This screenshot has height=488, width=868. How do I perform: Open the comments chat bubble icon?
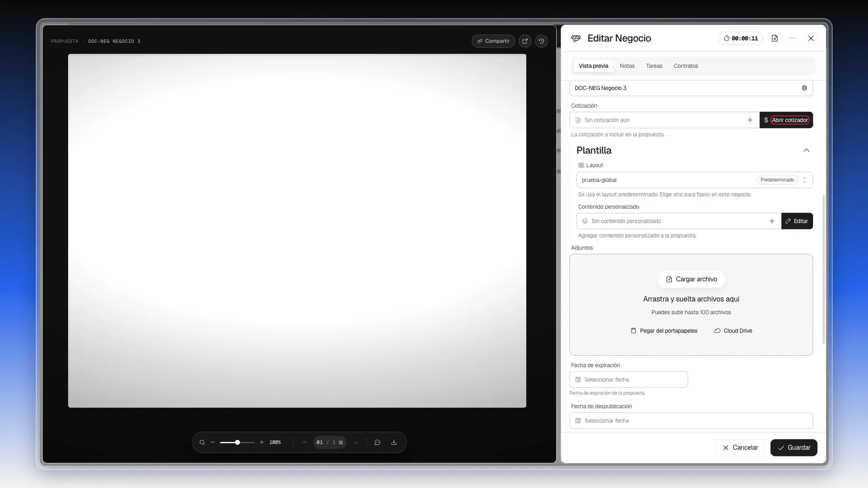(377, 442)
